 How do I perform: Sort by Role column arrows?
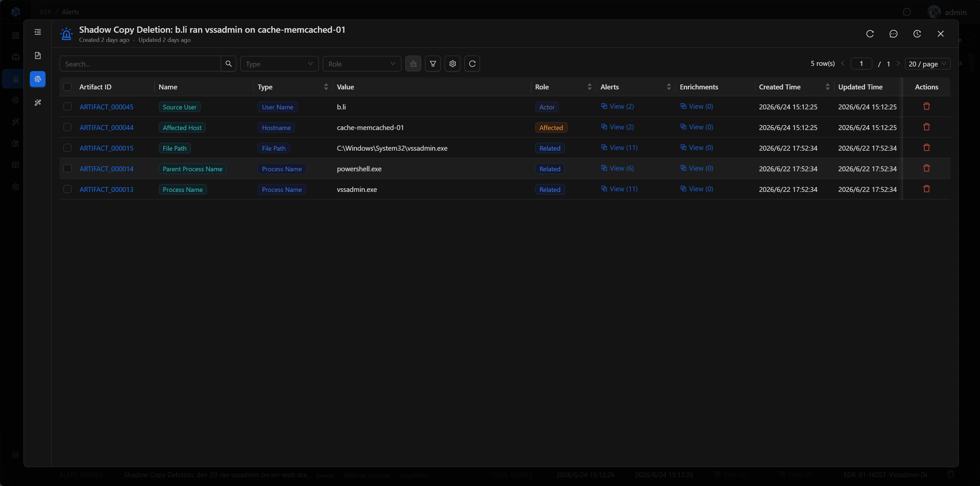pyautogui.click(x=589, y=87)
